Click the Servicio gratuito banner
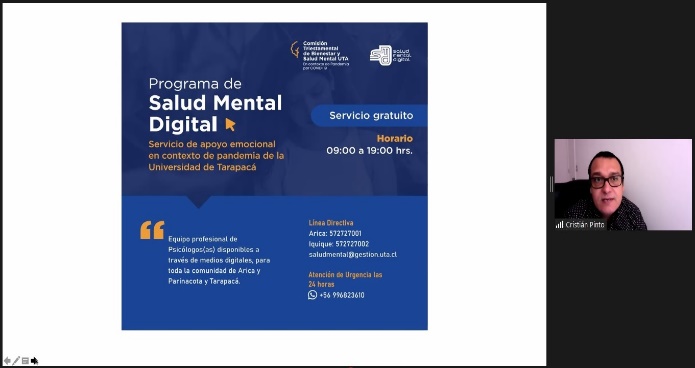The width and height of the screenshot is (695, 368). (369, 116)
